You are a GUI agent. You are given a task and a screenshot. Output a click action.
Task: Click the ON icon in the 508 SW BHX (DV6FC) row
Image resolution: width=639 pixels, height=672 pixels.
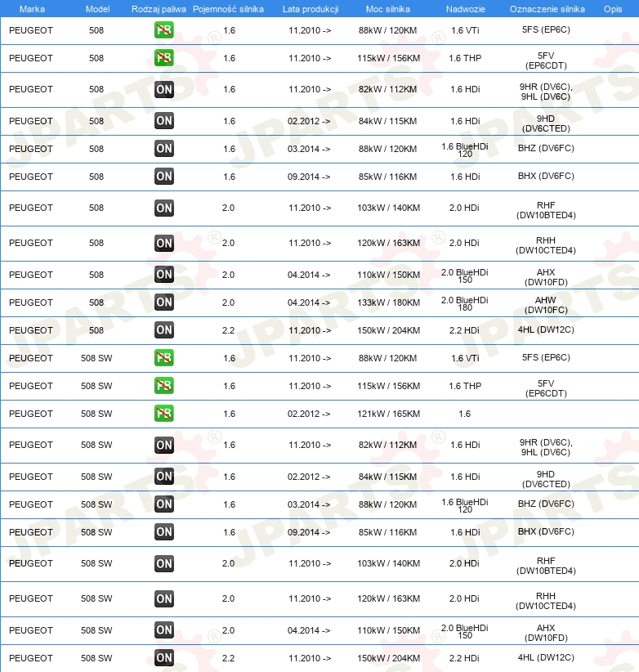164,532
